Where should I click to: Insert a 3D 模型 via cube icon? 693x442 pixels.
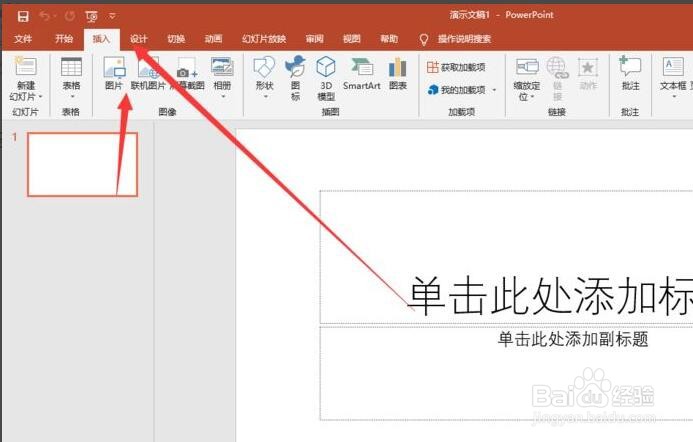coord(326,67)
